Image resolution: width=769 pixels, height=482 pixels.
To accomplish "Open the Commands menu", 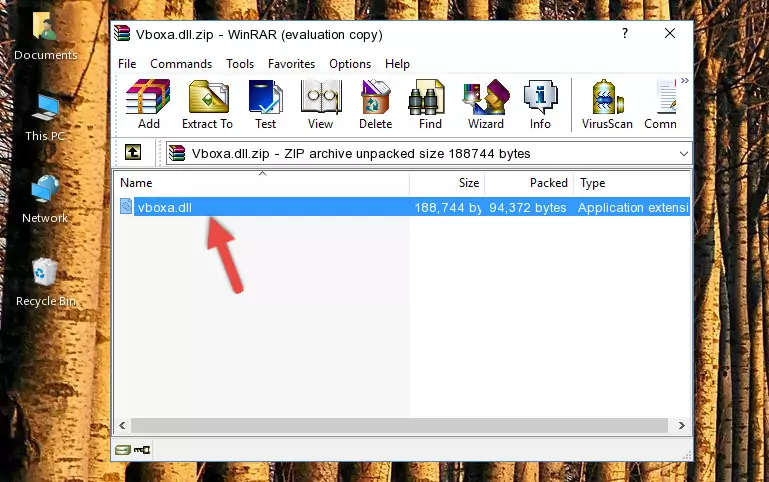I will point(181,64).
